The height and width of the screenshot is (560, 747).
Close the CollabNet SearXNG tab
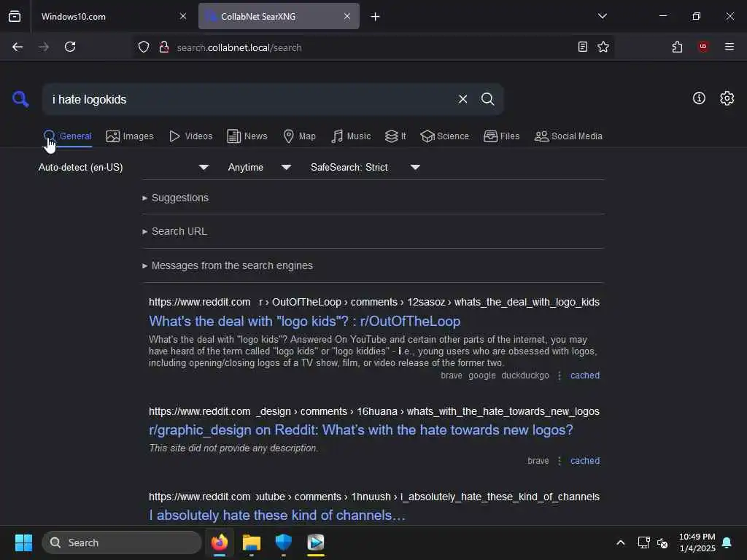(347, 16)
